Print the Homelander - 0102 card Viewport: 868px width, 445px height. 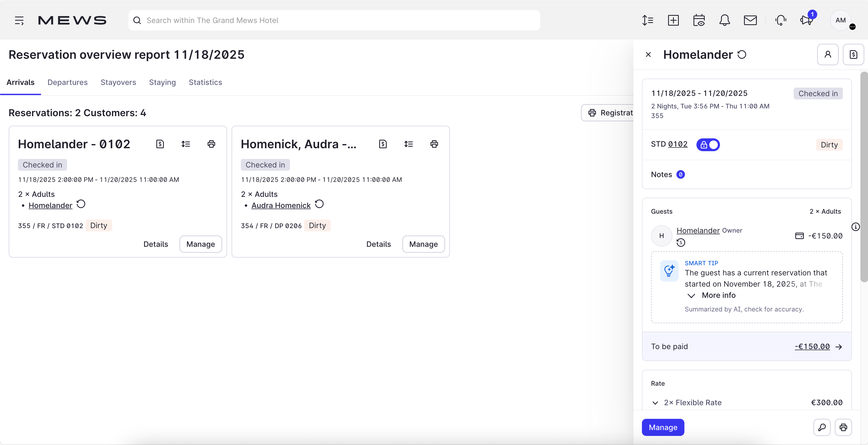211,144
